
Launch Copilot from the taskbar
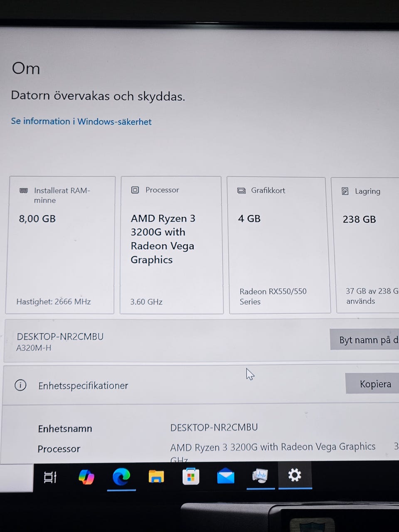tap(86, 477)
